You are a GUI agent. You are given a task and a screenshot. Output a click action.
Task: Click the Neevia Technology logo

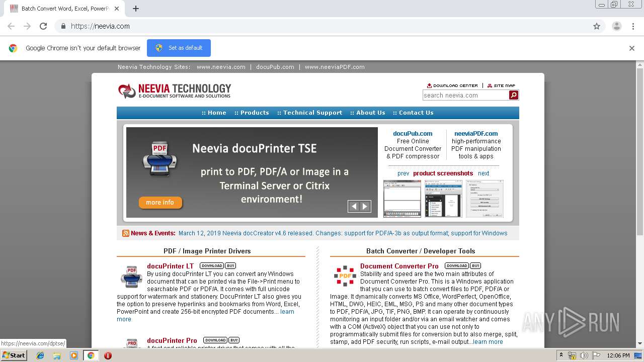(x=175, y=91)
